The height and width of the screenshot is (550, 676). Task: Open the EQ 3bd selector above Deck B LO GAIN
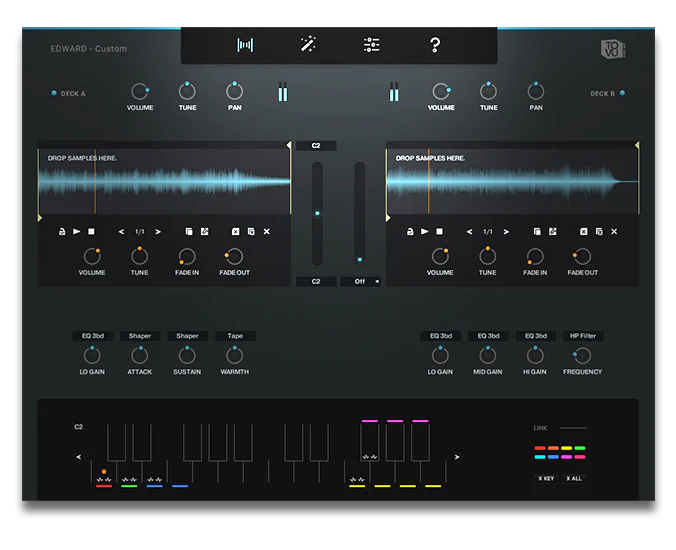click(x=441, y=336)
